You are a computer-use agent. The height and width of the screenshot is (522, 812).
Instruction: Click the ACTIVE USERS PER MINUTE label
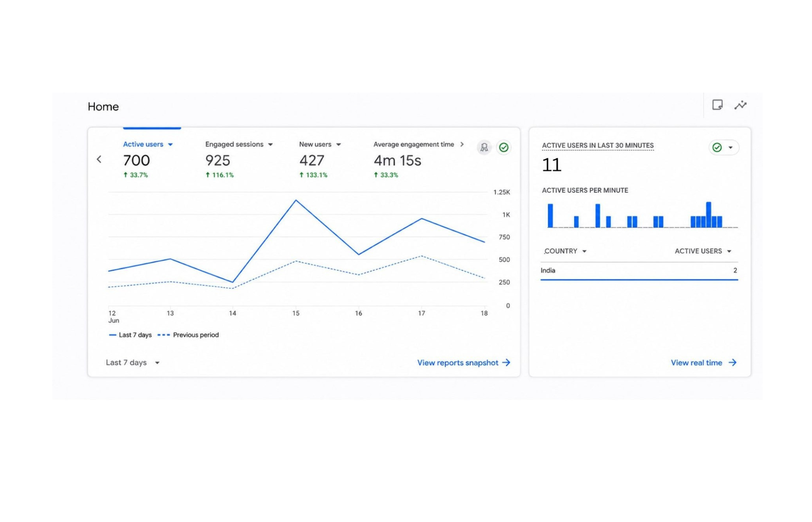point(585,190)
